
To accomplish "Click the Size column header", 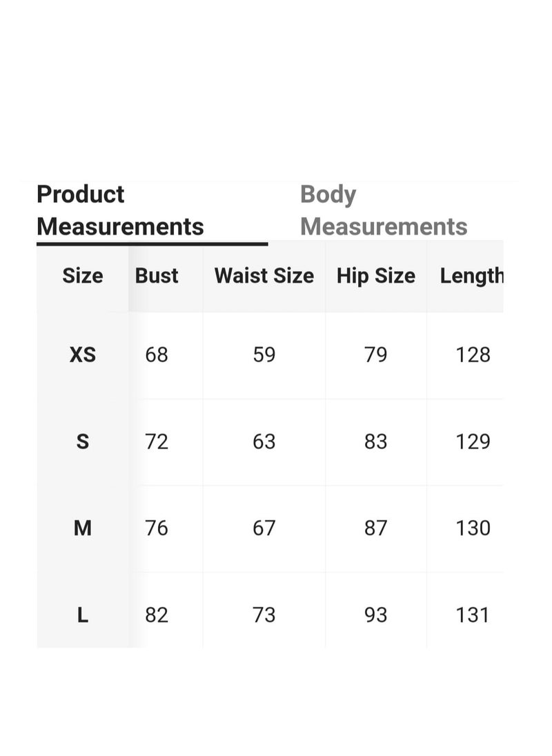I will [x=82, y=276].
